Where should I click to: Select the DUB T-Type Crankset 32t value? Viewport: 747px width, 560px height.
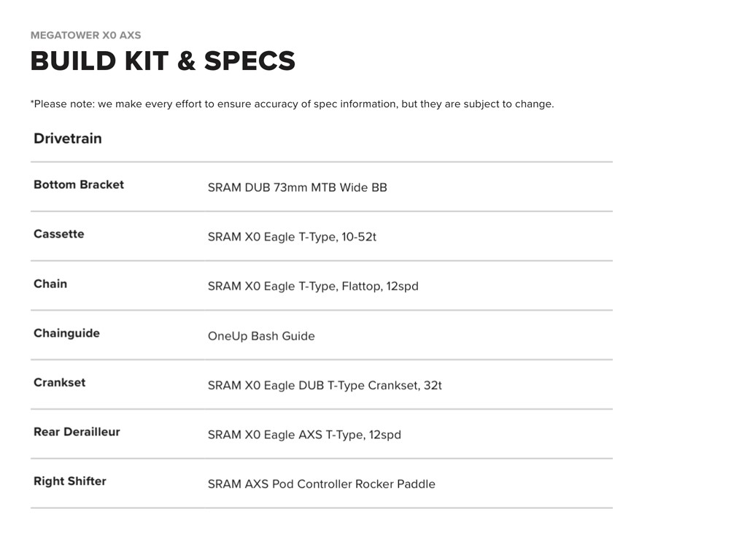pyautogui.click(x=325, y=385)
